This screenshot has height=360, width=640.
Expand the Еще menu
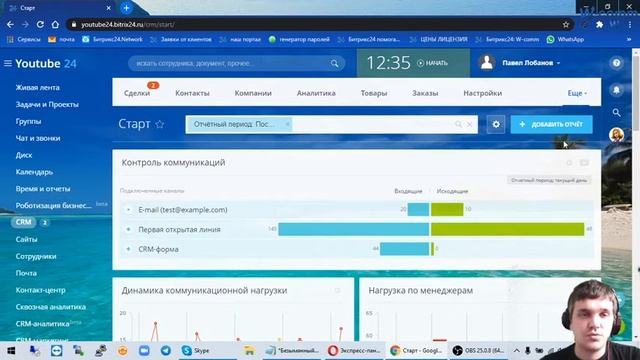tap(577, 93)
